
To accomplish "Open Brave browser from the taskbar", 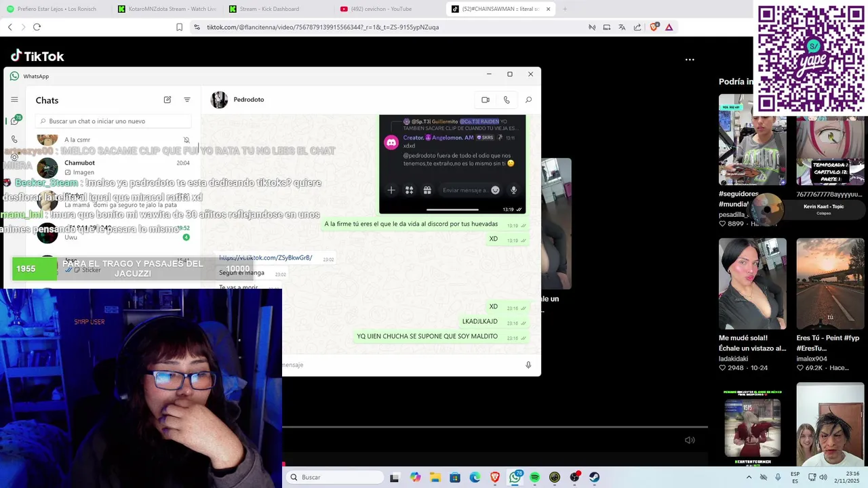I will coord(495,477).
